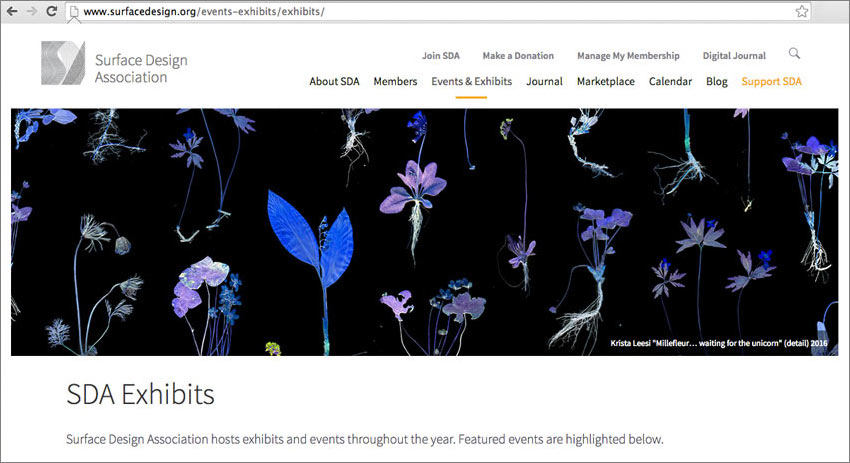This screenshot has height=463, width=850.
Task: Open the About SDA menu
Action: 334,81
